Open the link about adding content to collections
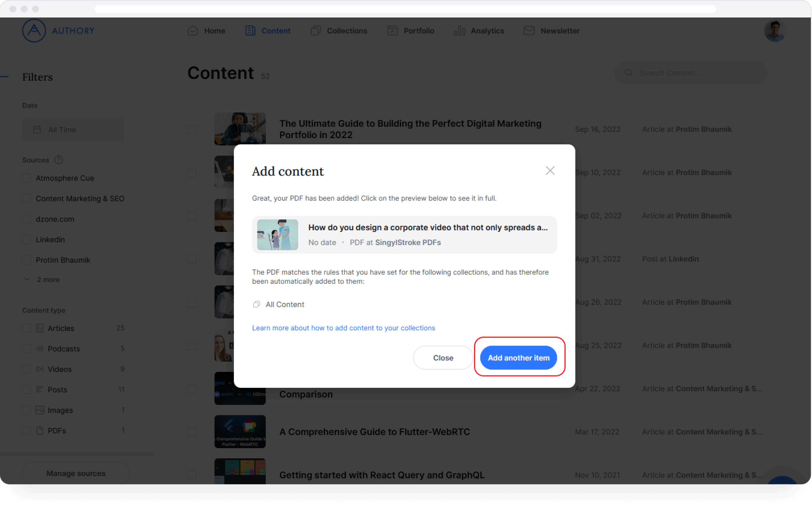 coord(343,328)
